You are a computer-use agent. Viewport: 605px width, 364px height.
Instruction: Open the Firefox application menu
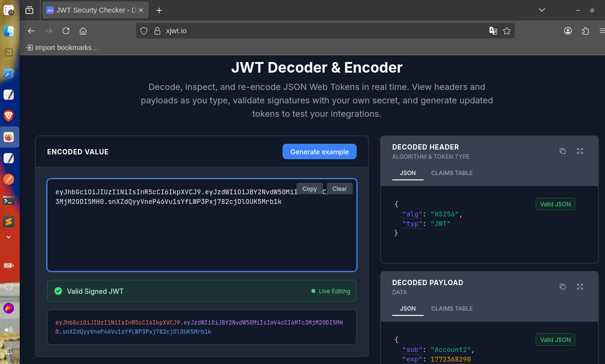click(x=602, y=30)
